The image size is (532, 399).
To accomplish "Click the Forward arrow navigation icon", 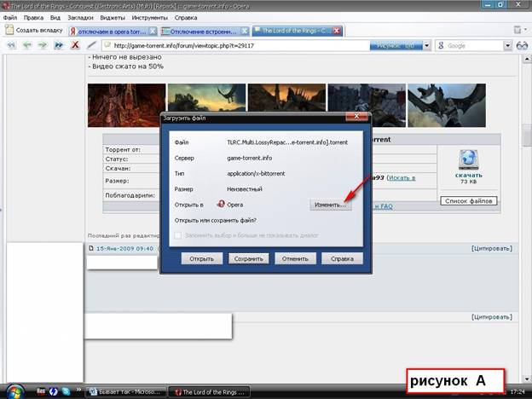I will tap(43, 45).
